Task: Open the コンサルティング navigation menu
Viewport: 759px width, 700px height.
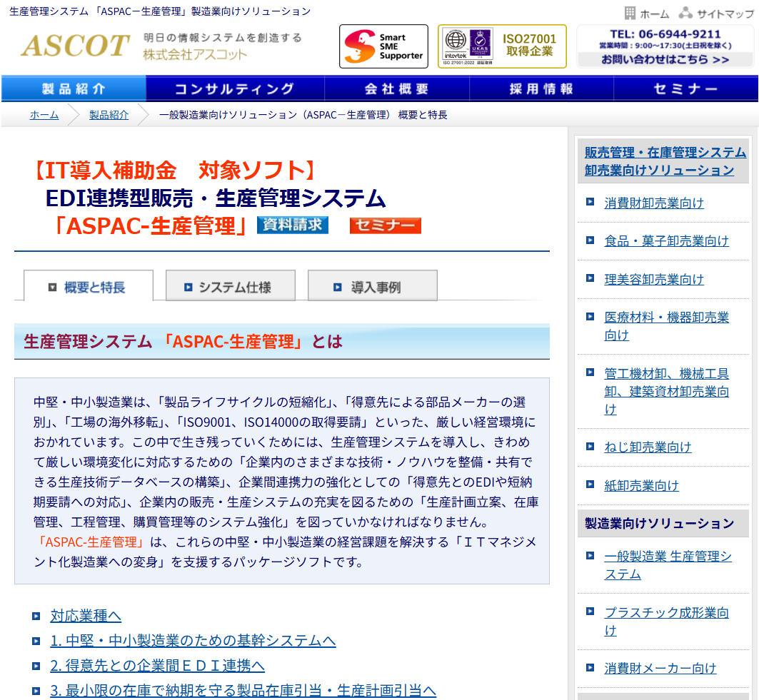Action: [x=233, y=88]
